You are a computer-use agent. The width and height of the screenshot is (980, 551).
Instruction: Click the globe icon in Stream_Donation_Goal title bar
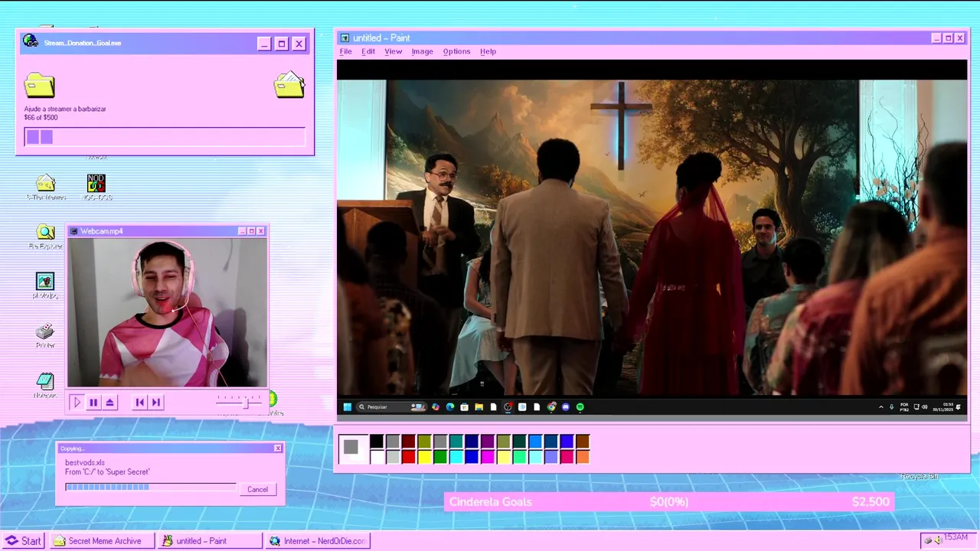[31, 41]
